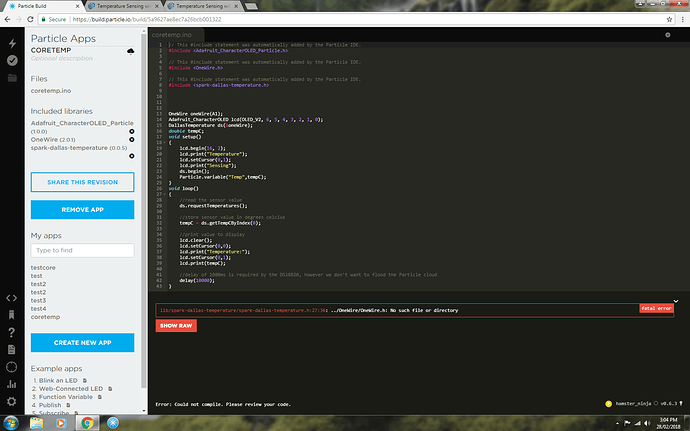Click the hamster_ninja device name in status bar
This screenshot has height=431, width=690.
633,404
